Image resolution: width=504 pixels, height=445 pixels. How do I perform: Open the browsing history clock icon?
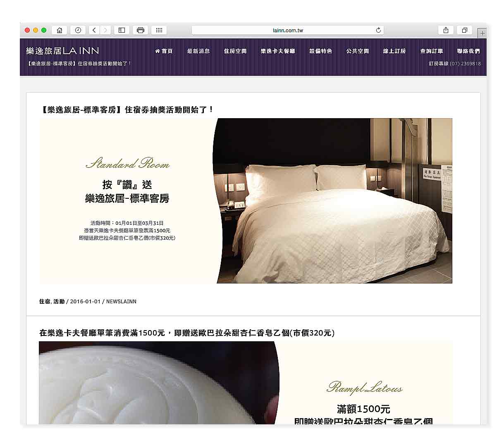tap(78, 30)
